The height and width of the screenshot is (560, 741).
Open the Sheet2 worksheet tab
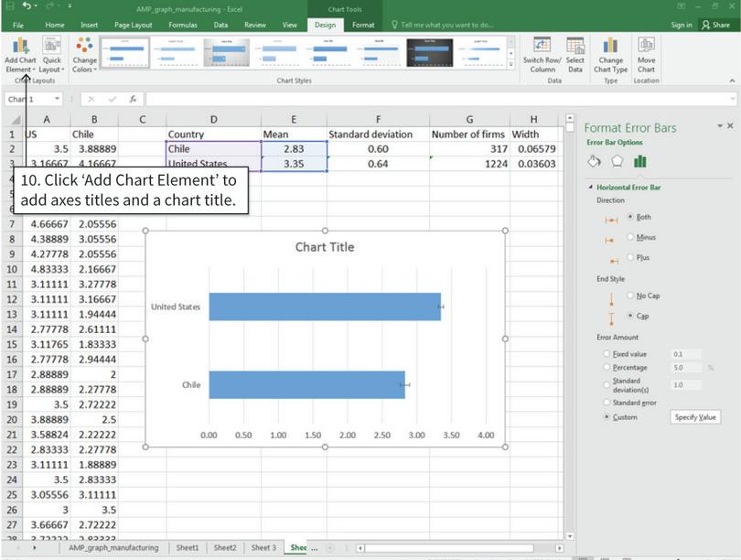(x=224, y=547)
